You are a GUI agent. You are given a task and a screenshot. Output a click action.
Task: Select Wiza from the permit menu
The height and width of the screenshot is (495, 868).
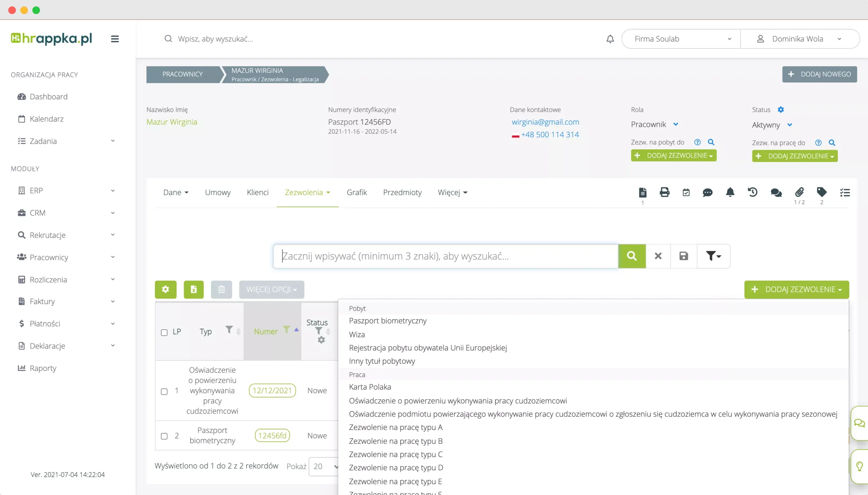pos(357,334)
